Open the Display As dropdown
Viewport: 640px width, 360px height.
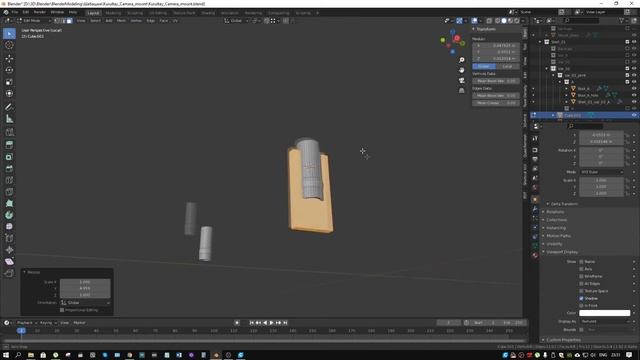coord(605,321)
